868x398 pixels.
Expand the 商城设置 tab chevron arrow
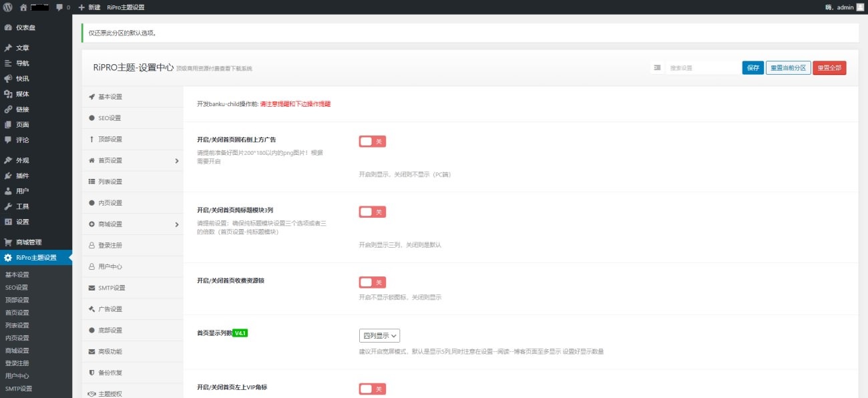click(x=177, y=224)
